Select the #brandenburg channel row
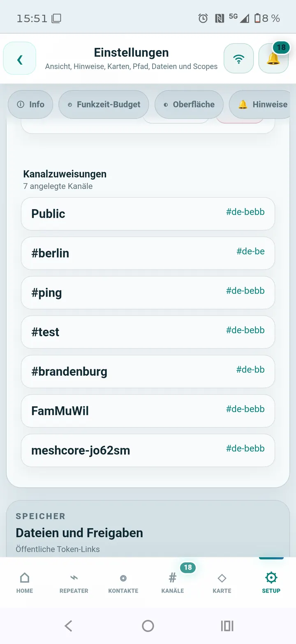Screen dimensions: 296x644 point(148,372)
